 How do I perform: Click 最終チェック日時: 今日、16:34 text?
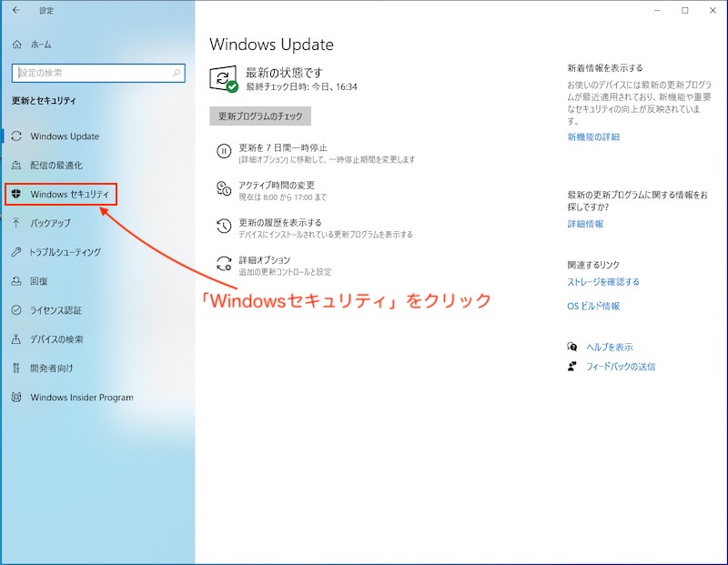[x=301, y=86]
